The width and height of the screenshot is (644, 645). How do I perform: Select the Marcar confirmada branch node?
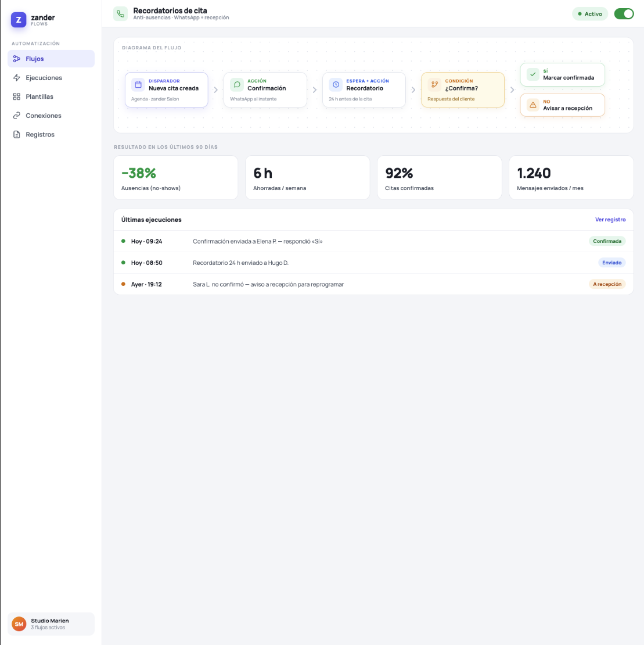click(x=562, y=74)
